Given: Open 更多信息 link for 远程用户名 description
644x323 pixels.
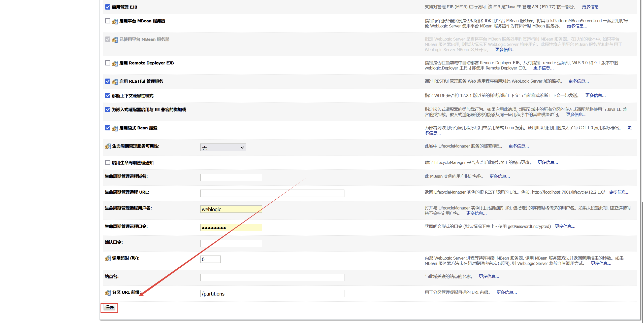Looking at the screenshot, I should tap(476, 213).
